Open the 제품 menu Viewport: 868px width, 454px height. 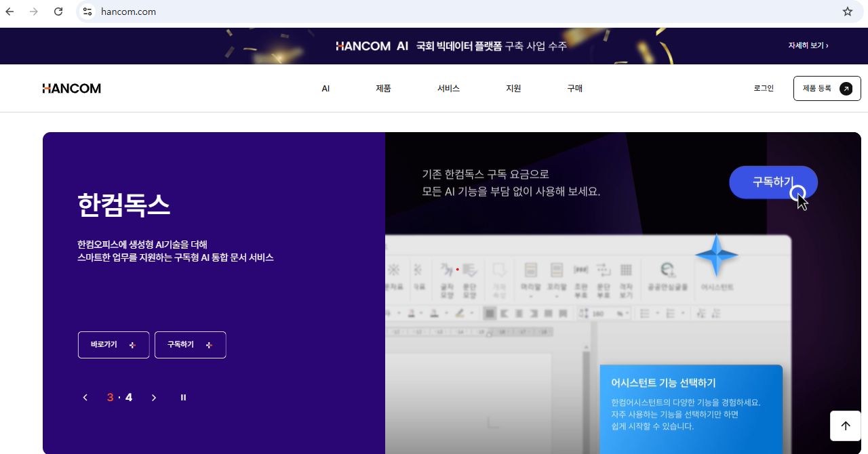coord(383,88)
